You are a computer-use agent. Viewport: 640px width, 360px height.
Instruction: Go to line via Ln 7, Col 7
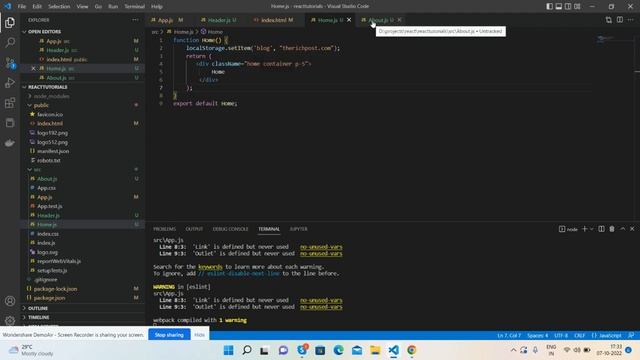(509, 336)
